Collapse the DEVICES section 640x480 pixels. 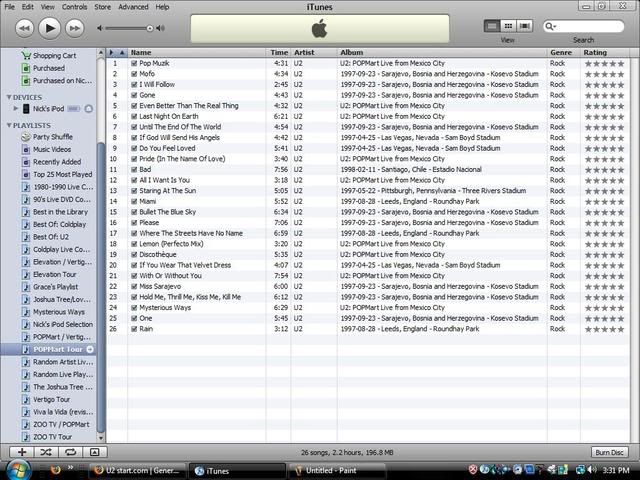point(9,97)
